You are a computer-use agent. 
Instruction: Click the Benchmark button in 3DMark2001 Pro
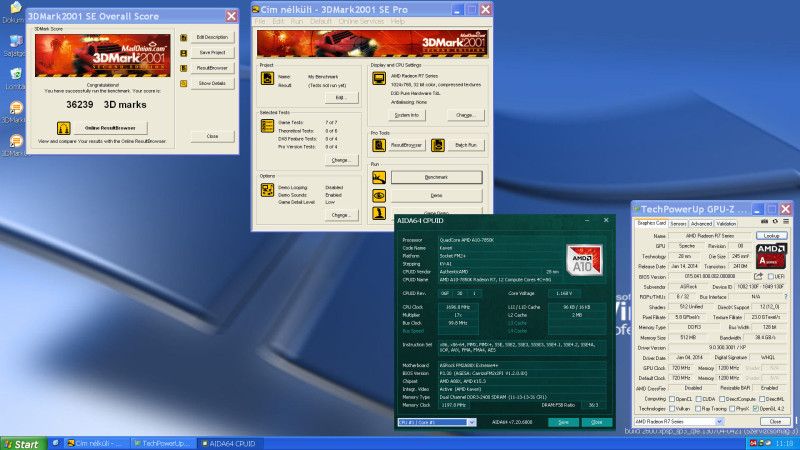click(436, 177)
